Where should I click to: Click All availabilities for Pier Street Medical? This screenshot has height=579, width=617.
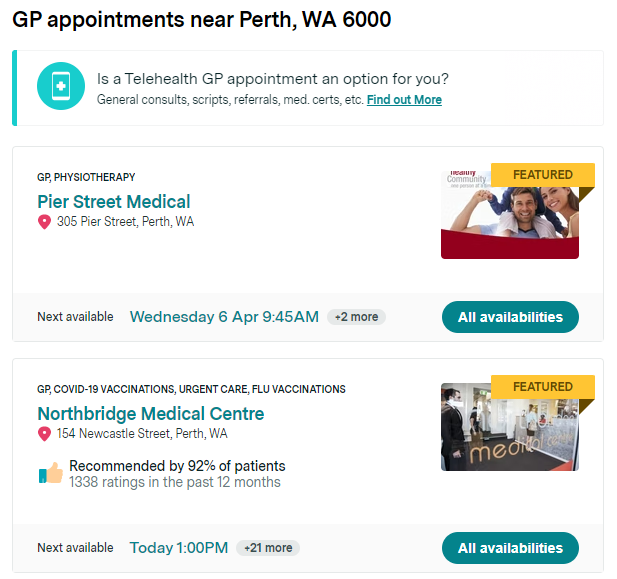[x=510, y=317]
